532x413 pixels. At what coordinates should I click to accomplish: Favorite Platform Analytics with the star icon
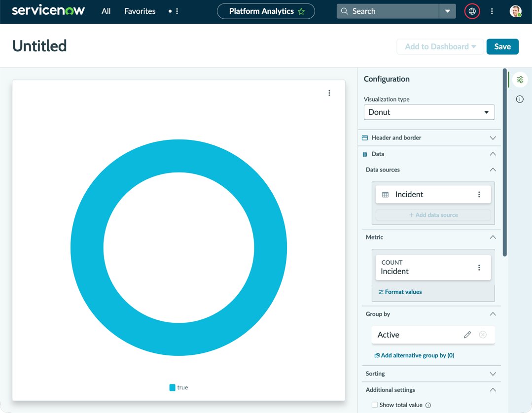coord(301,11)
